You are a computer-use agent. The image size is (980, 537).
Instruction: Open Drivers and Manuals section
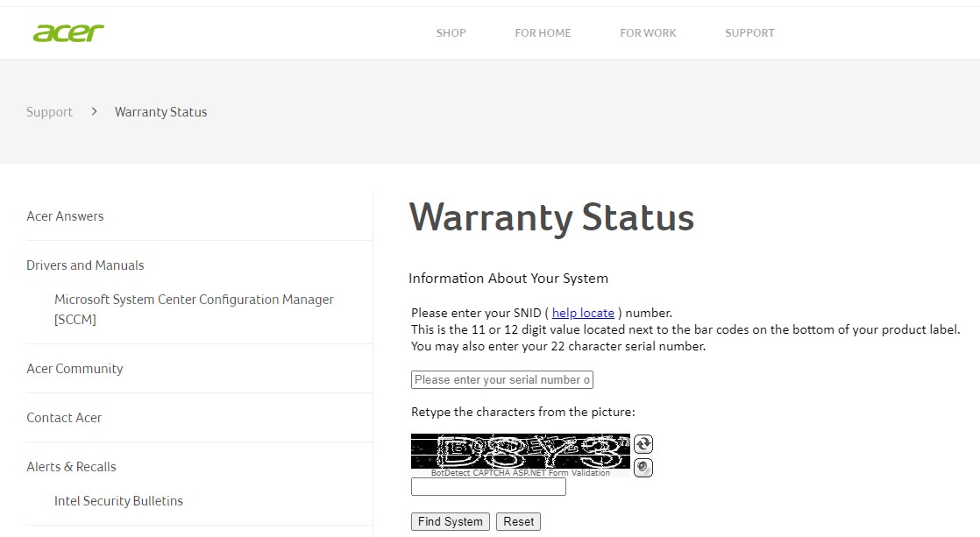click(x=85, y=265)
